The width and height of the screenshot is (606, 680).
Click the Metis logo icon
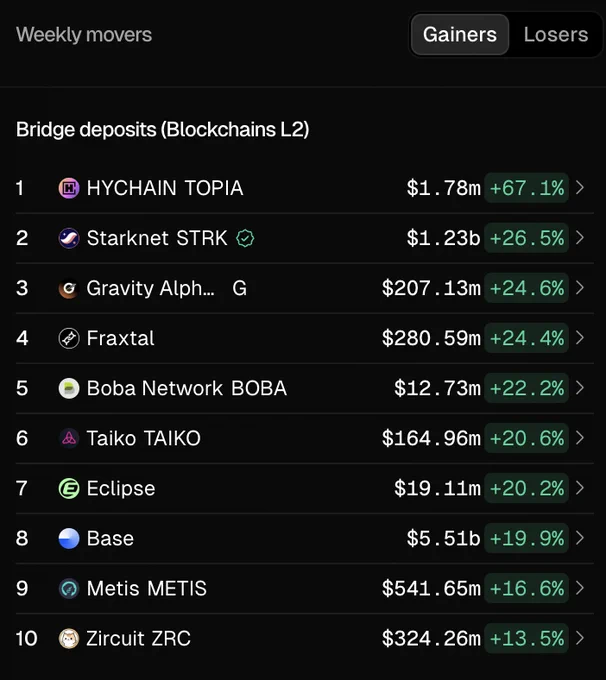click(69, 588)
